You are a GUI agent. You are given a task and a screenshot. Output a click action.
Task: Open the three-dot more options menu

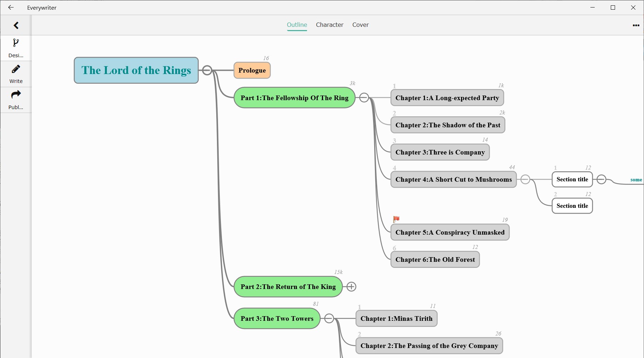636,25
